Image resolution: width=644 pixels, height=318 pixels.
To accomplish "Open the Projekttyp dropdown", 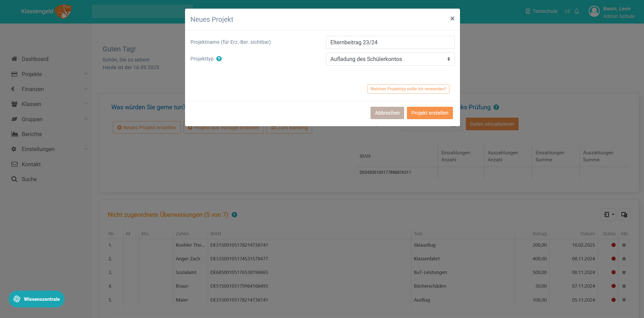I will [390, 59].
